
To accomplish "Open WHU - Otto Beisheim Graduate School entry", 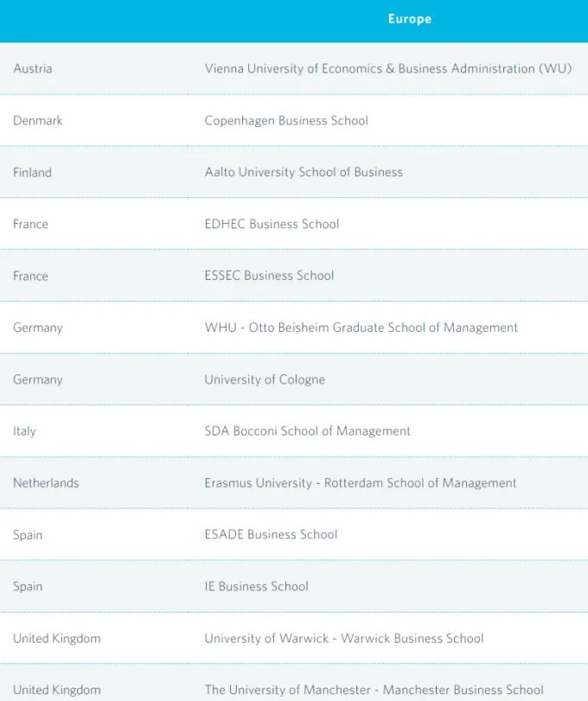I will tap(361, 328).
